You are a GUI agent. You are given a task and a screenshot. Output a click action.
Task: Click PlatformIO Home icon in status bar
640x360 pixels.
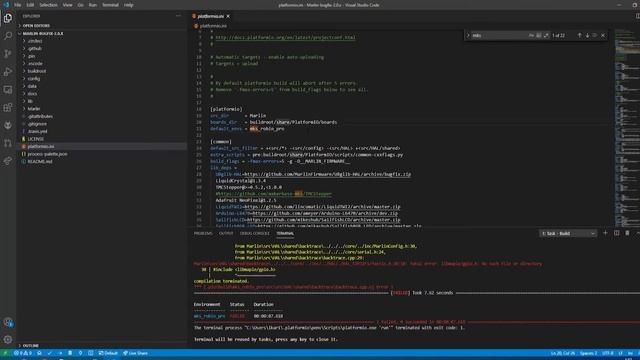click(x=39, y=353)
